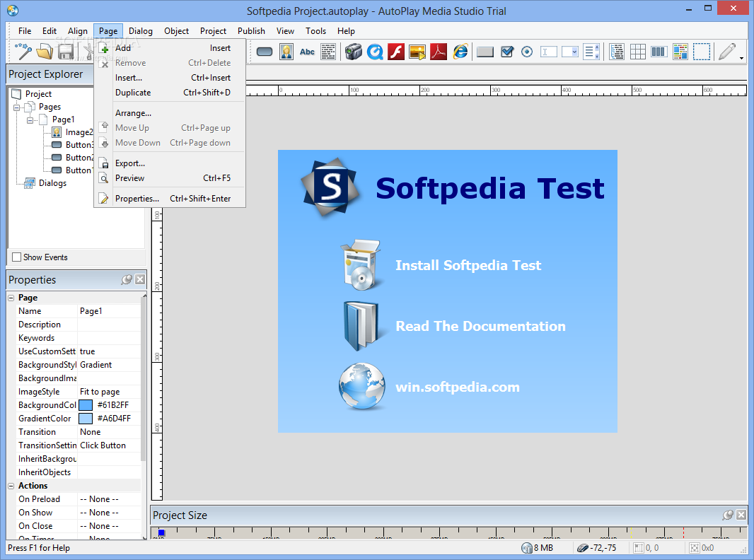754x560 pixels.
Task: Insert a ComboBox object from toolbar
Action: click(570, 52)
